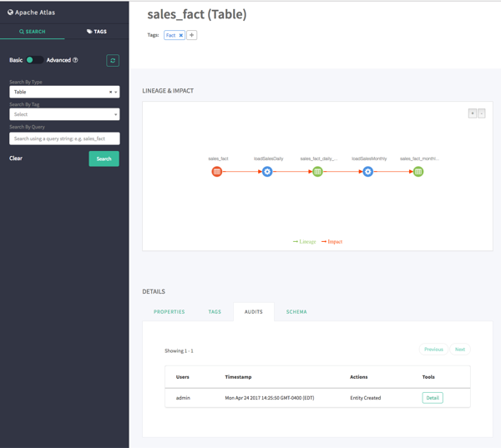
Task: Switch to the Audits tab
Action: [x=254, y=312]
